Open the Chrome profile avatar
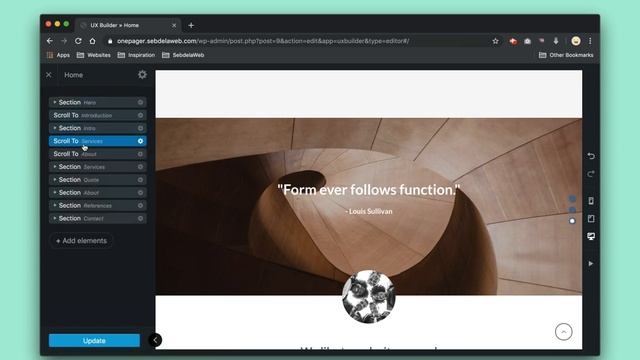640x360 pixels. click(x=576, y=41)
